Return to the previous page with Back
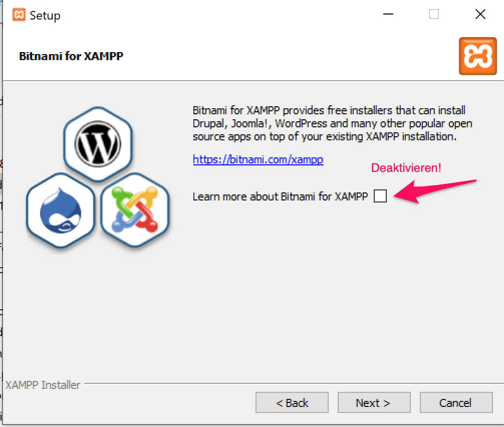 coord(292,402)
